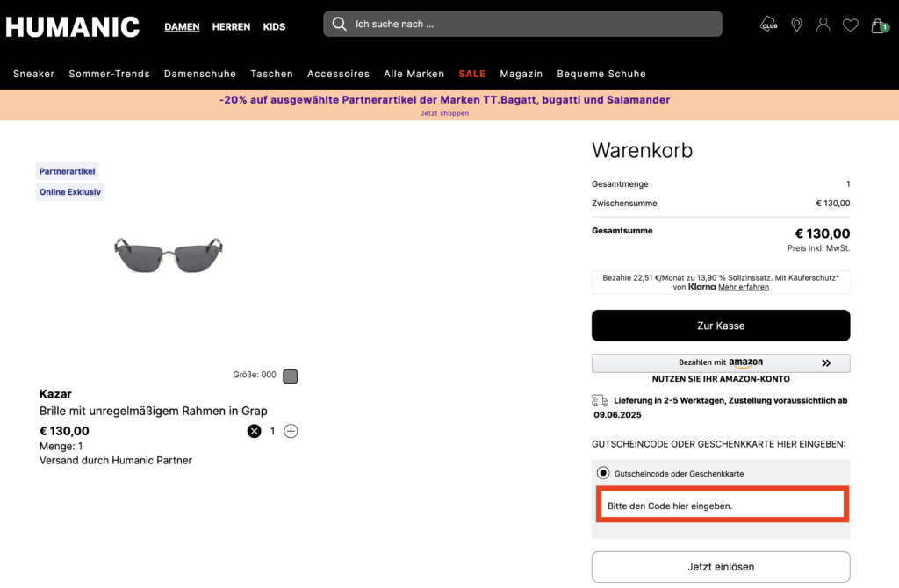Open the SALE menu
The height and width of the screenshot is (588, 899).
pos(471,74)
